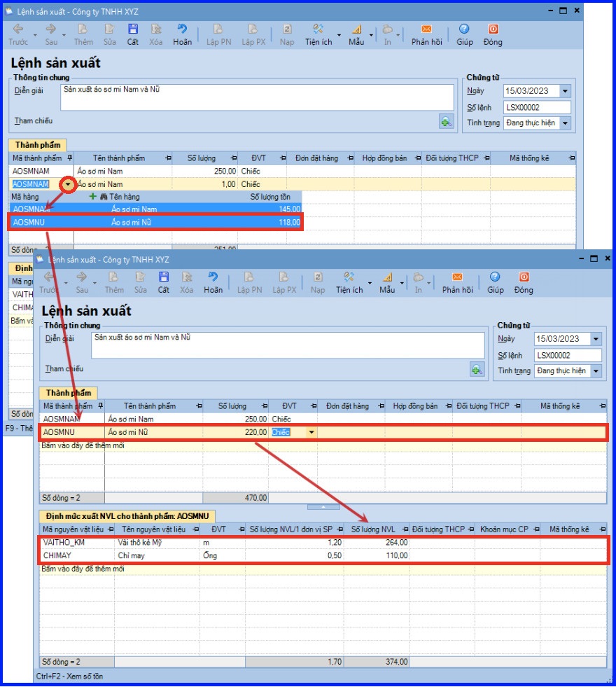Open Giúp help in front window

coord(495,277)
